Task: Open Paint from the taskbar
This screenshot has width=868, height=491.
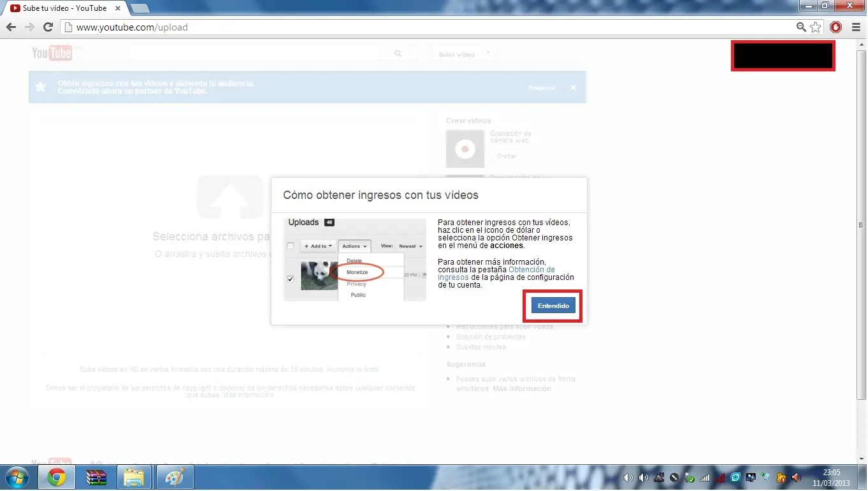Action: [x=174, y=477]
